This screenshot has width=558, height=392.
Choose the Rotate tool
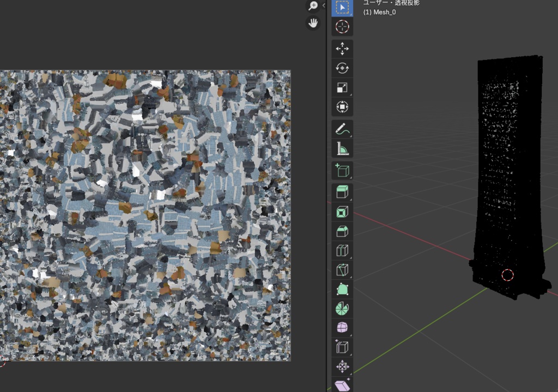coord(342,68)
